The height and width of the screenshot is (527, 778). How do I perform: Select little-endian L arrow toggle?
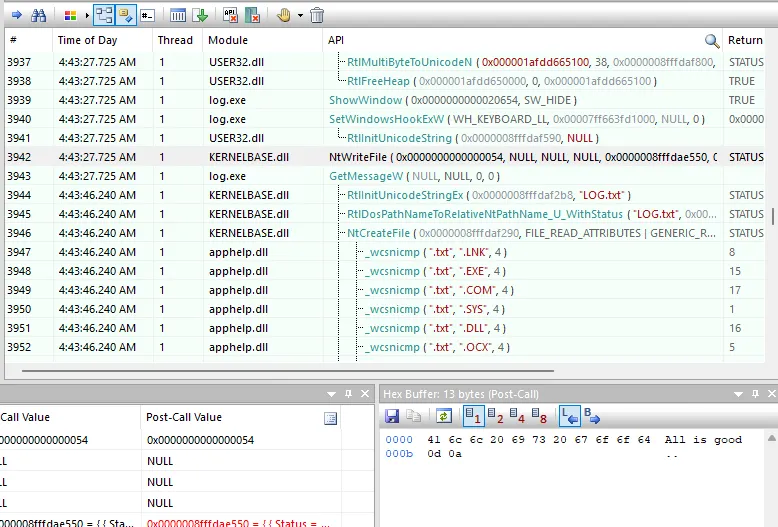click(x=570, y=416)
